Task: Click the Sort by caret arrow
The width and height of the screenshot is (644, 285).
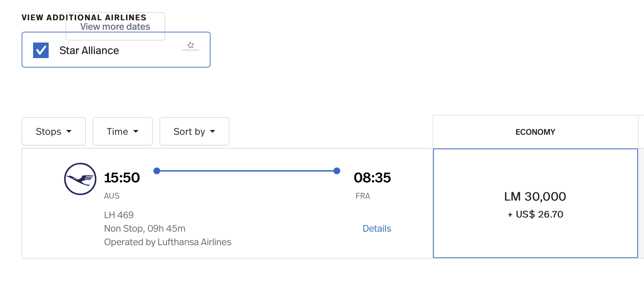Action: [x=213, y=131]
